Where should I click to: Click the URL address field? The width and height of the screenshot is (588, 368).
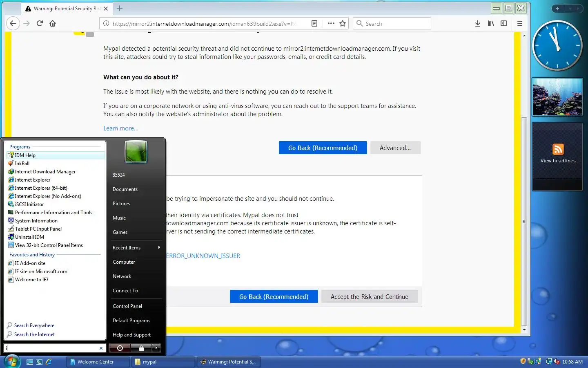(x=204, y=23)
